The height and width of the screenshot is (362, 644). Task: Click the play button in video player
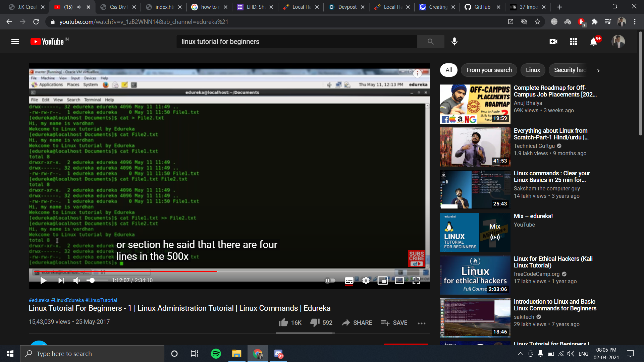(x=43, y=281)
